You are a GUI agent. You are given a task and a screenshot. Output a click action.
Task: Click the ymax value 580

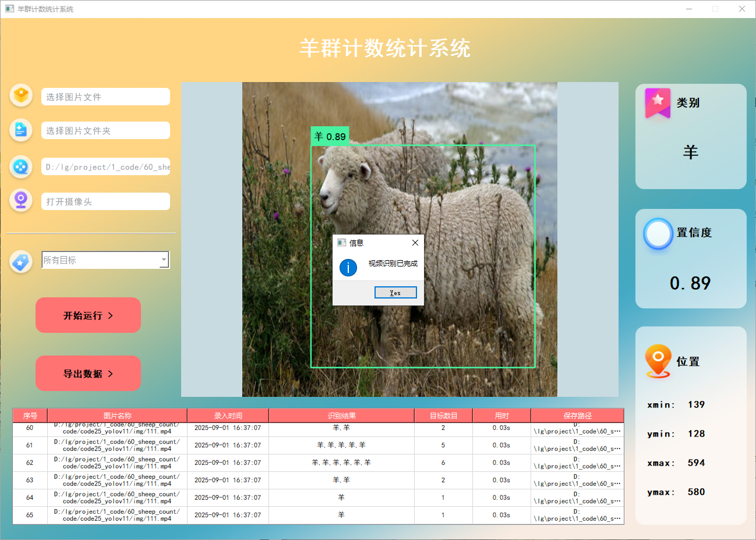click(x=696, y=492)
